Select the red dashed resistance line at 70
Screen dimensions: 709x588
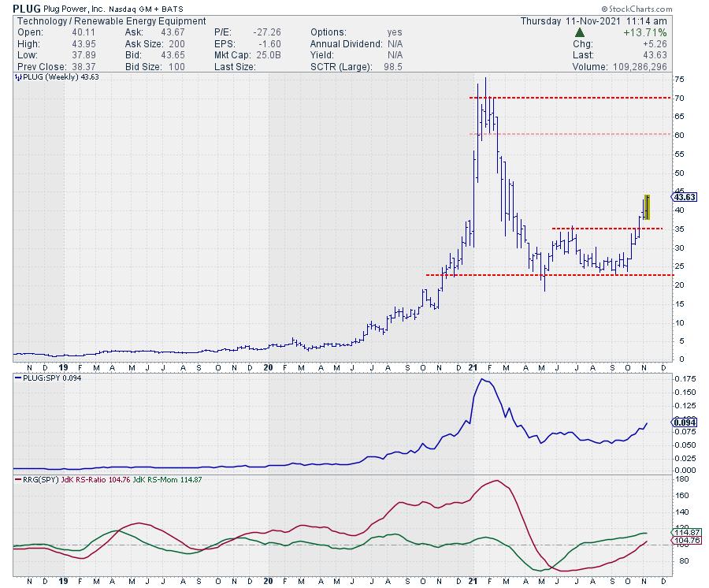(567, 98)
